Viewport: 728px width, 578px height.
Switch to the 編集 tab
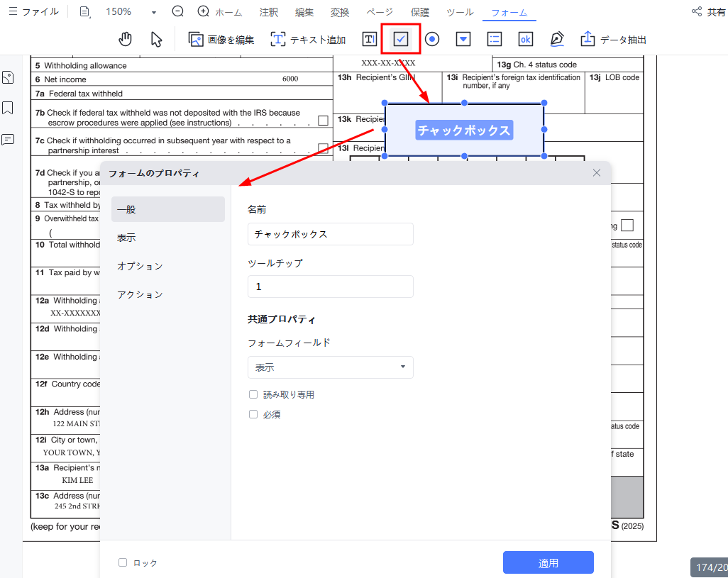(x=304, y=12)
